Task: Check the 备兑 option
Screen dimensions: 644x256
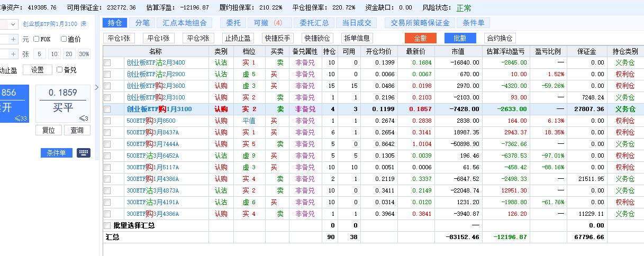Action: pyautogui.click(x=59, y=70)
